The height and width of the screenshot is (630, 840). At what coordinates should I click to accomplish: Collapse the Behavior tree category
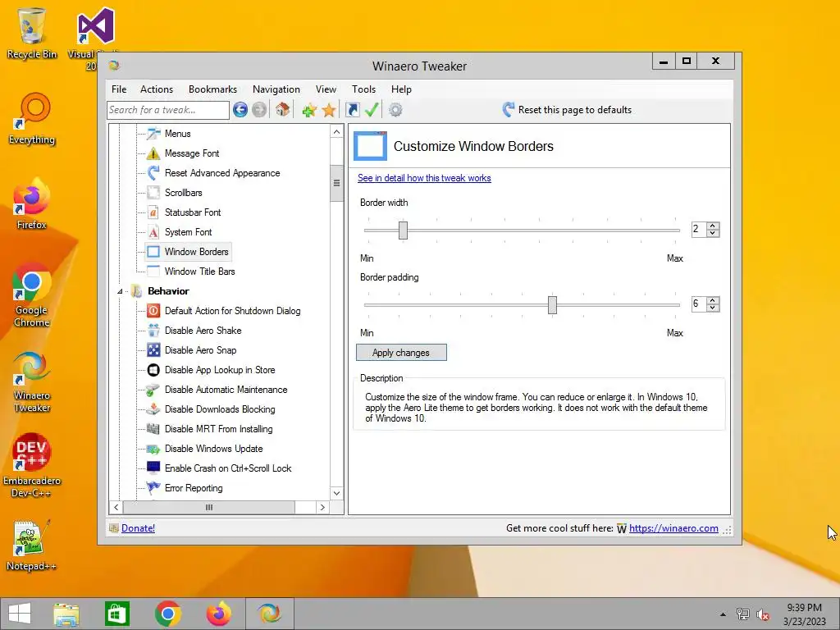point(120,291)
